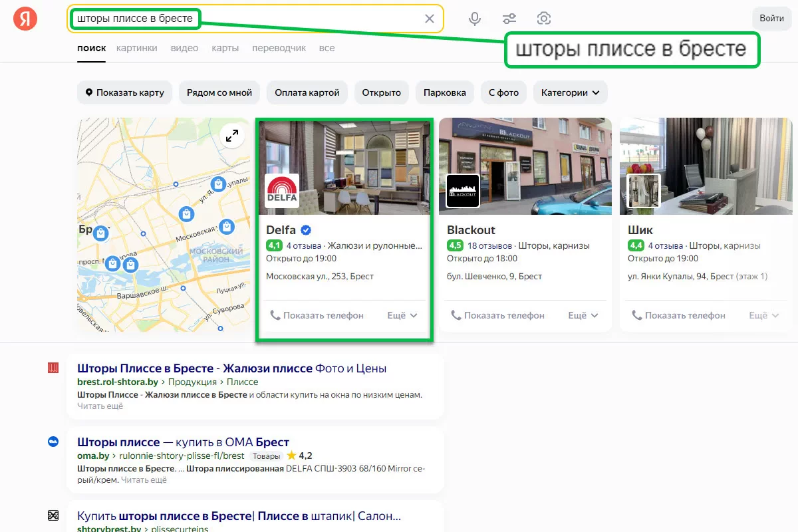This screenshot has width=798, height=532.
Task: Show phone number for Blackout
Action: [497, 315]
